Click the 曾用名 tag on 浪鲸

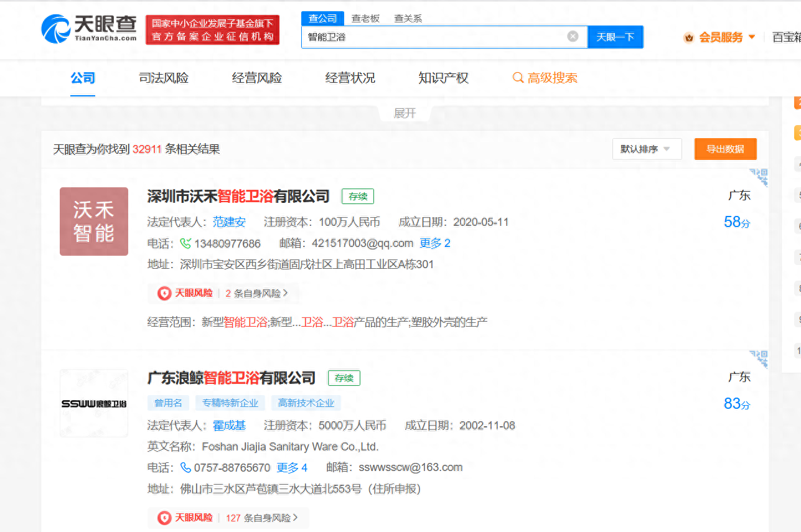pyautogui.click(x=168, y=403)
